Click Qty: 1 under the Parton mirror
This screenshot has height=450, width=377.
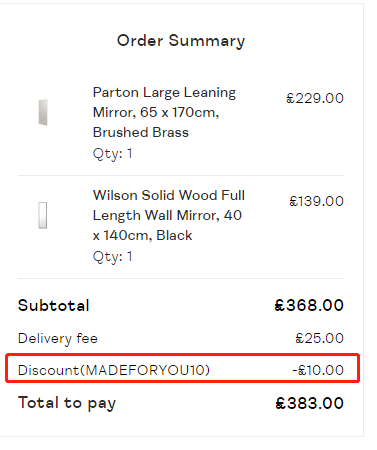[x=113, y=154]
